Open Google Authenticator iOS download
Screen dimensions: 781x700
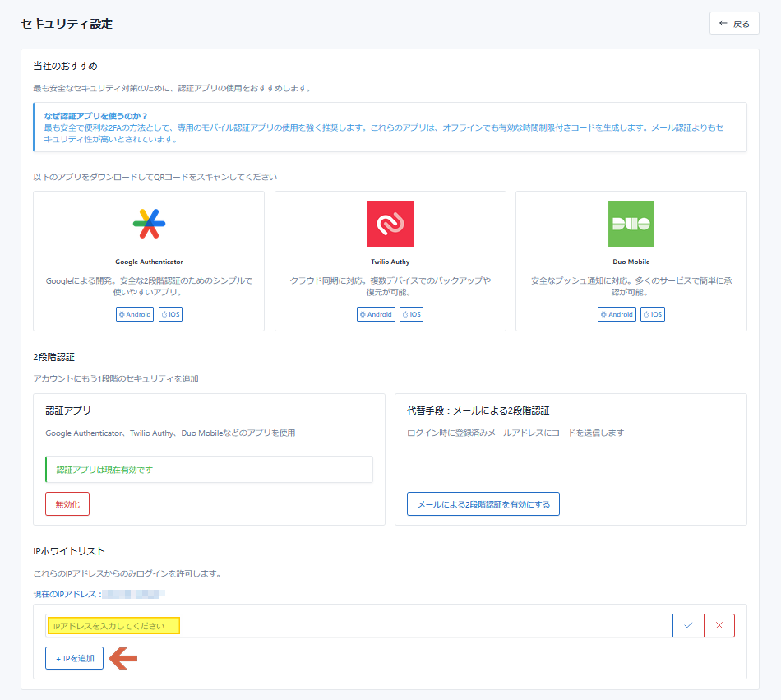click(x=170, y=314)
